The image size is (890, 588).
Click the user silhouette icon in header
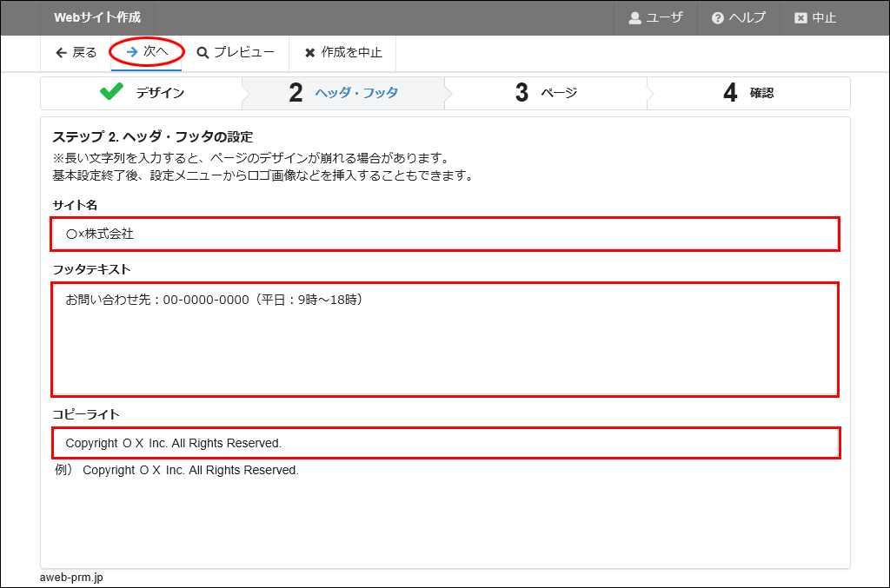pyautogui.click(x=634, y=18)
